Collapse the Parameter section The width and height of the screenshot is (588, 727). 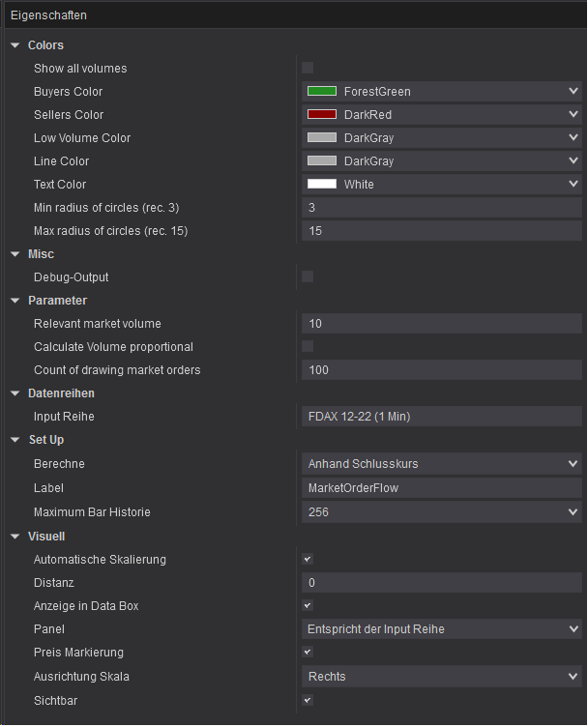coord(15,301)
